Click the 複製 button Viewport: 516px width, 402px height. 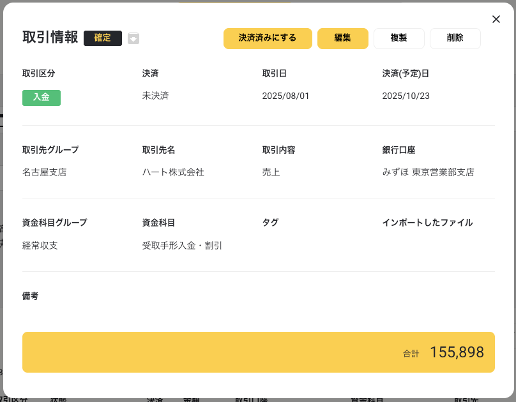(x=399, y=38)
